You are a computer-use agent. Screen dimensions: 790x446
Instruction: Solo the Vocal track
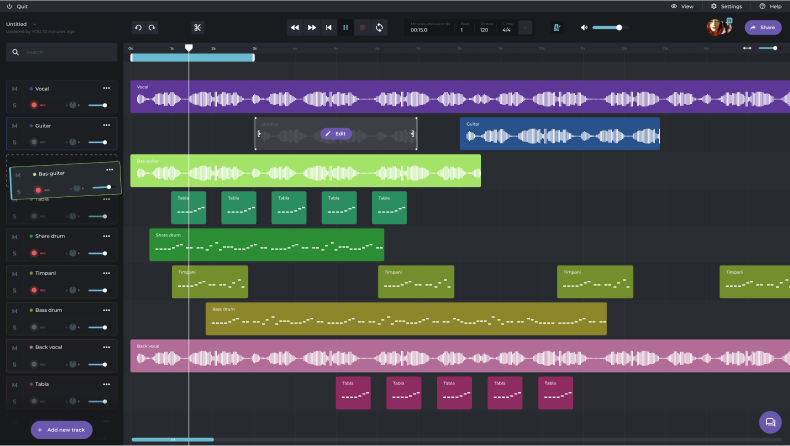[15, 105]
